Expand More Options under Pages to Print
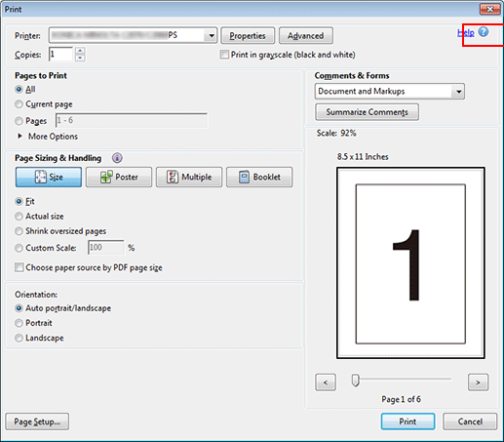The image size is (504, 442). (48, 137)
